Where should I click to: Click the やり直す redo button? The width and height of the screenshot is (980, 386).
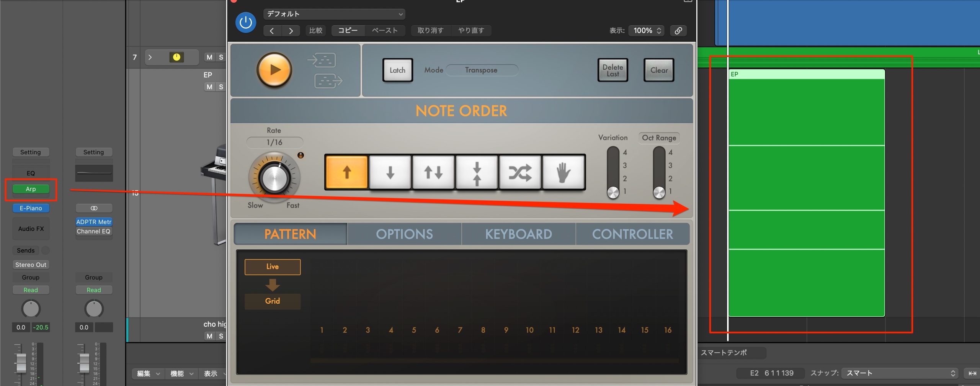coord(471,31)
